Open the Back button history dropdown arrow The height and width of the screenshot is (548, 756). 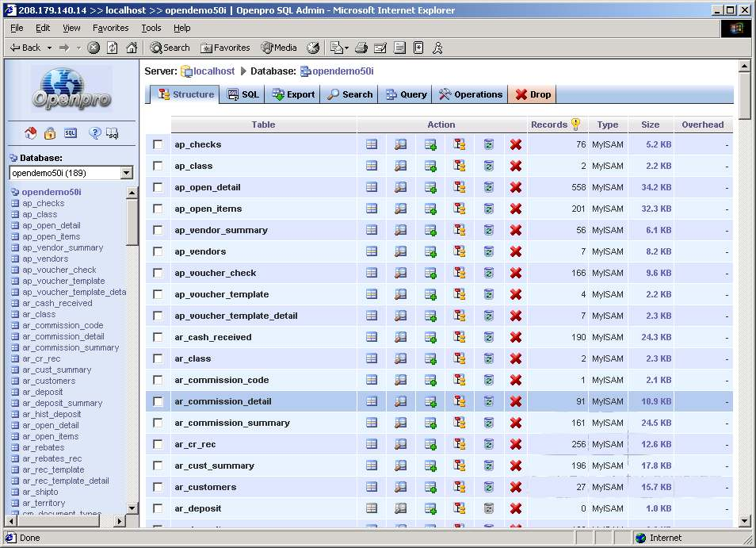pyautogui.click(x=49, y=48)
